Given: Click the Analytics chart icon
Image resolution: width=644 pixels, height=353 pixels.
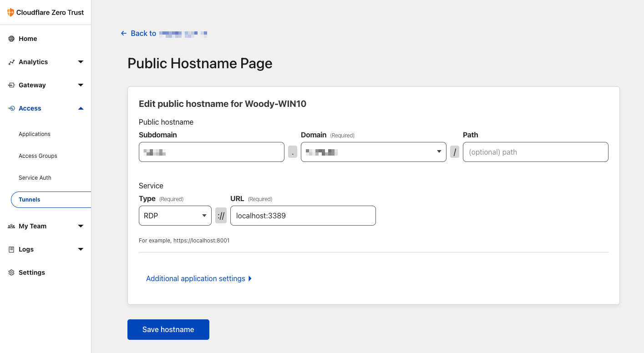Looking at the screenshot, I should (12, 62).
